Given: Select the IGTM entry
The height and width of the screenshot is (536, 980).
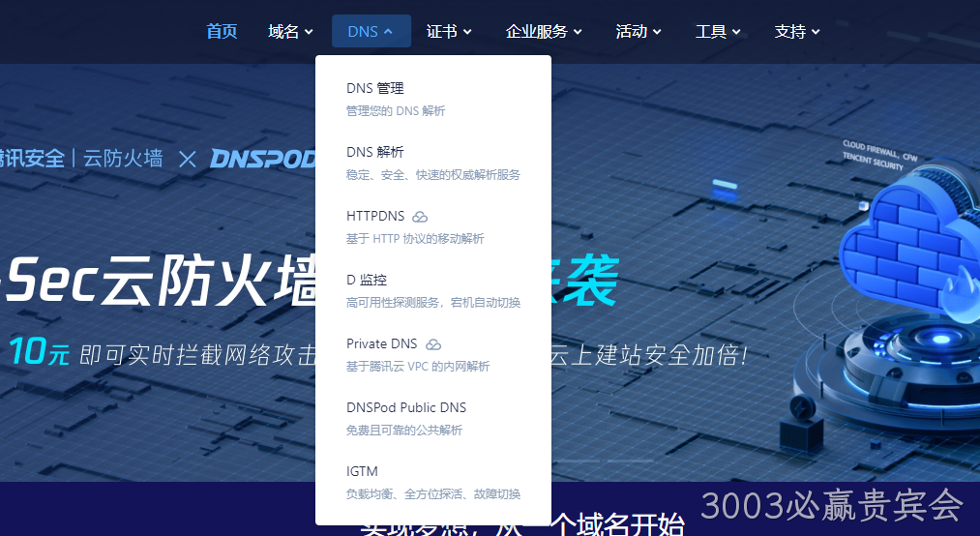Looking at the screenshot, I should click(362, 471).
